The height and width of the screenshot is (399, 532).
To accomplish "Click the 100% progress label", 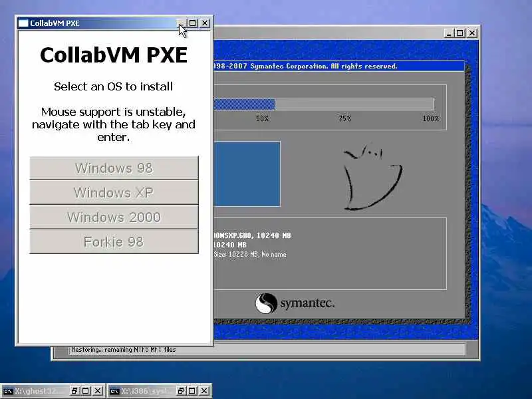I will (x=430, y=118).
